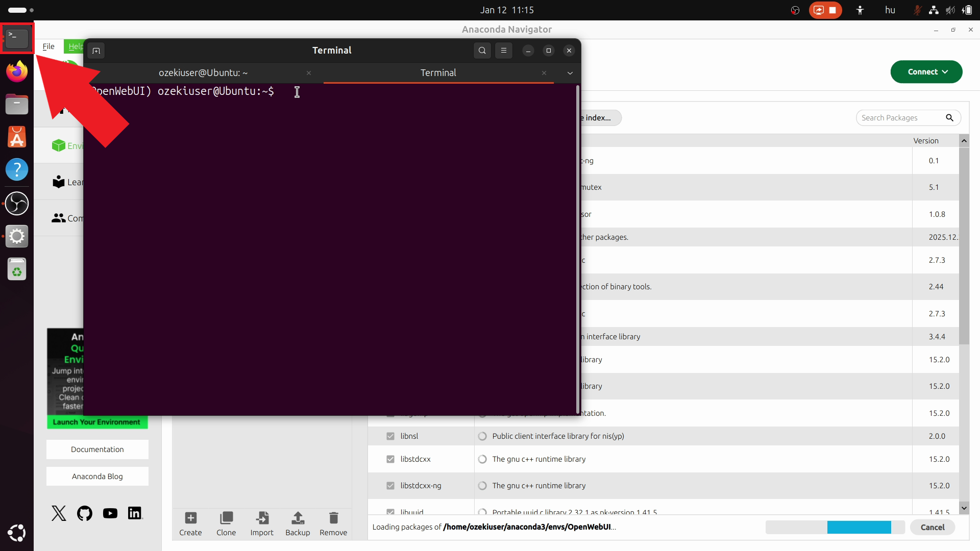Open new terminal tab icon

coord(96,51)
